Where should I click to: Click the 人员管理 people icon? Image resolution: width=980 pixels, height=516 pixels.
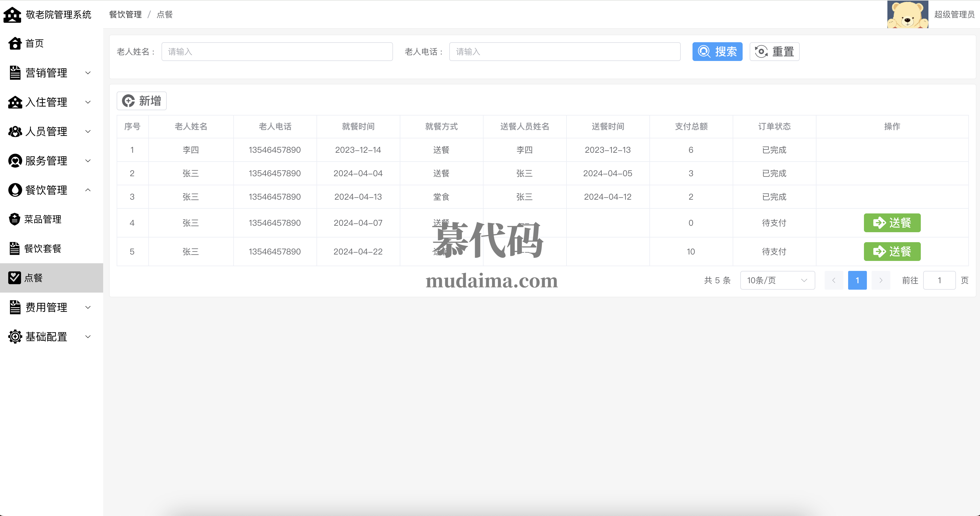[x=15, y=131]
